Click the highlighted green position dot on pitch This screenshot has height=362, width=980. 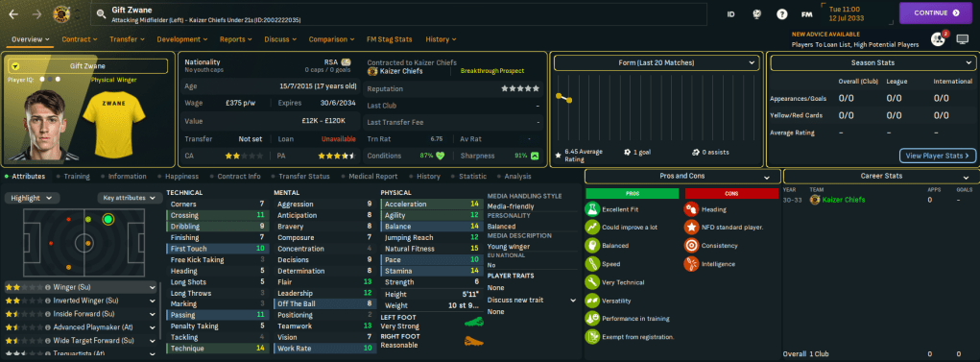coord(108,220)
